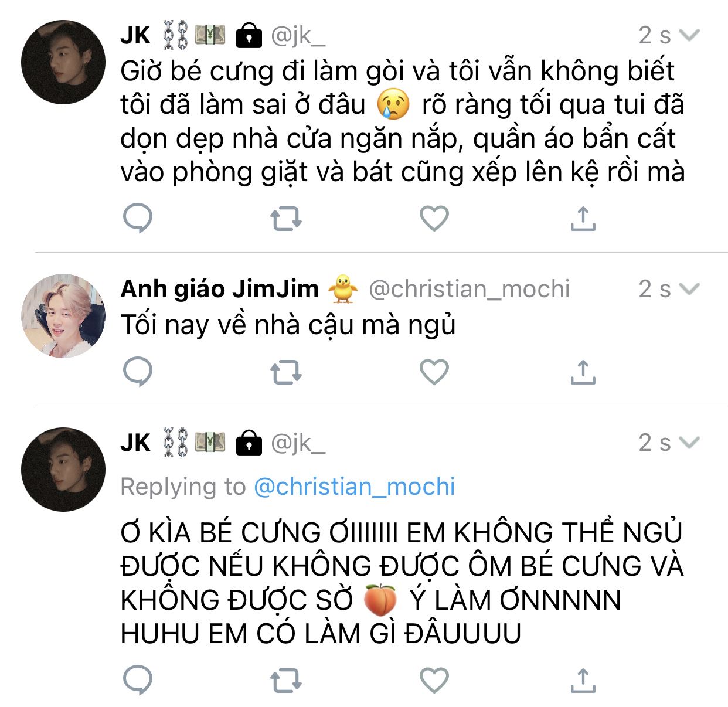
Task: Open the @christian_mochi mention link
Action: (354, 487)
